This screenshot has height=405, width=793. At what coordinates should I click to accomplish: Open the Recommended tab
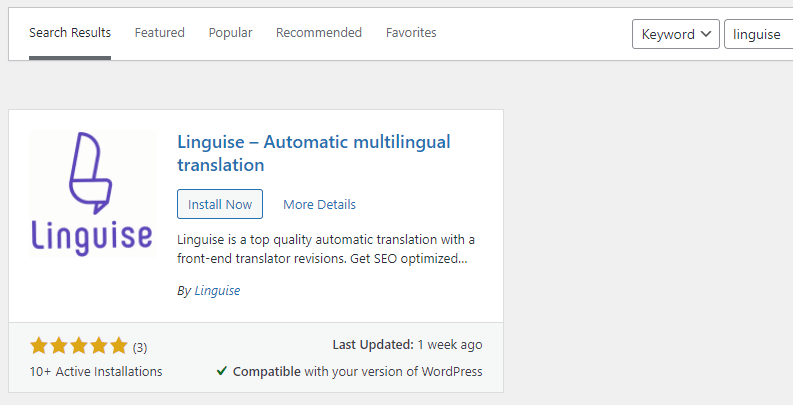point(319,33)
